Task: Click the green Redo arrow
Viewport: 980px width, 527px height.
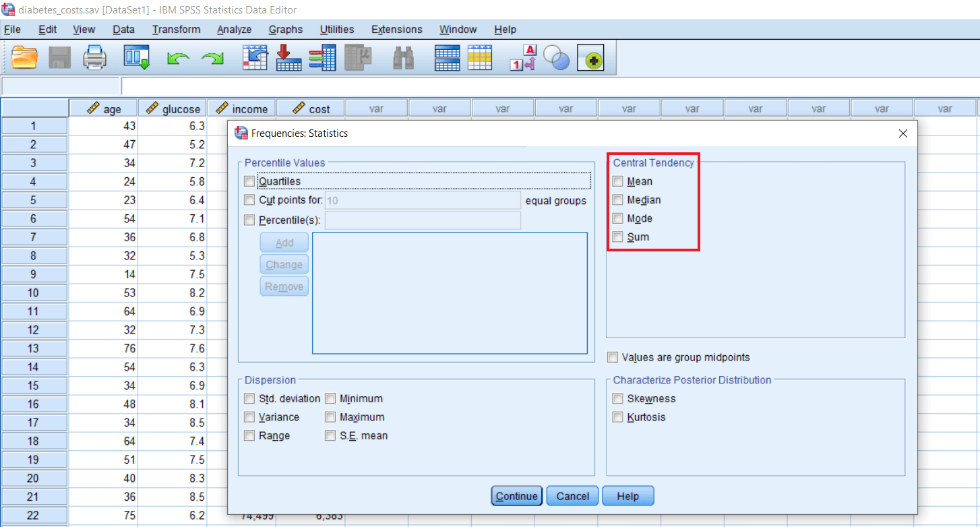Action: pos(212,59)
